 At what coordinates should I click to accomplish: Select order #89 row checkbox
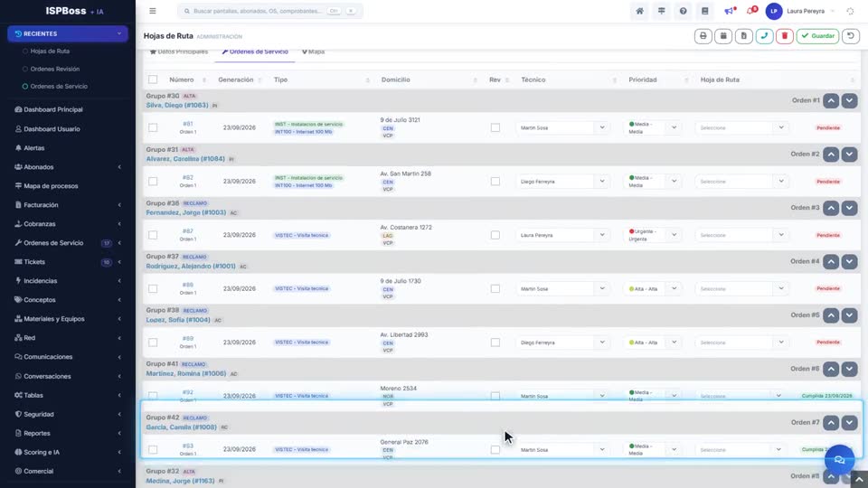click(x=153, y=343)
